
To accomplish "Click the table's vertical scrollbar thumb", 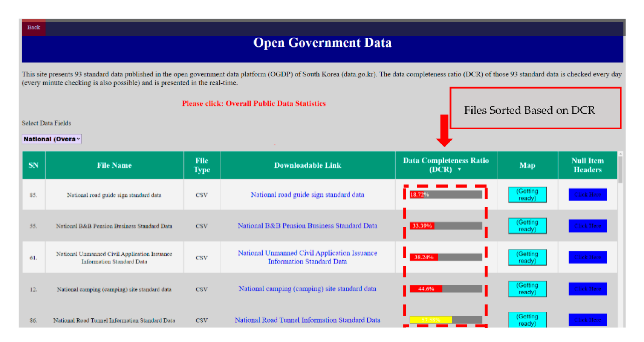I will pos(620,169).
